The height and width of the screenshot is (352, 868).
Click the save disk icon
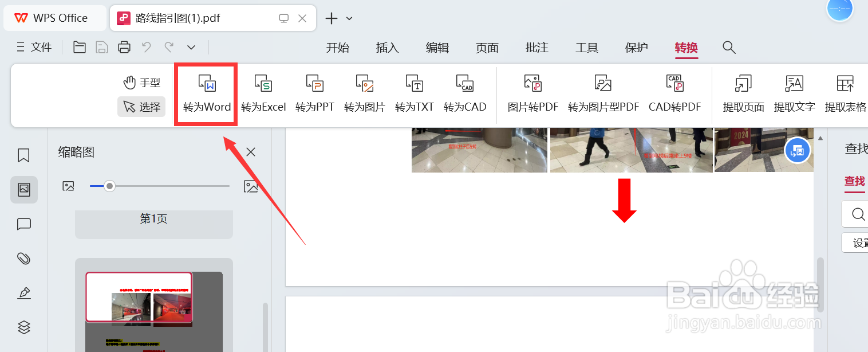click(102, 47)
